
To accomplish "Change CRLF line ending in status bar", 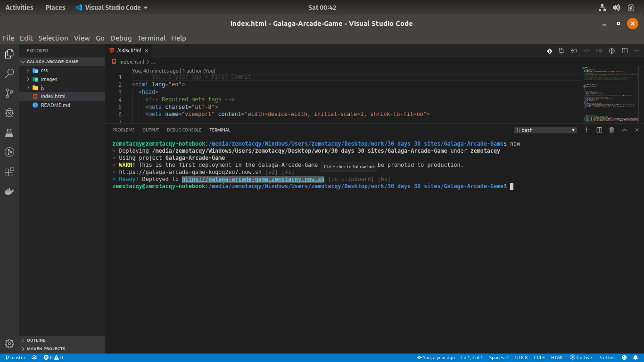I will point(539,358).
